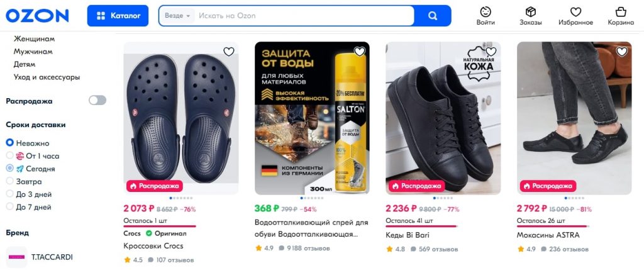Open the Корзина shopping cart

620,16
